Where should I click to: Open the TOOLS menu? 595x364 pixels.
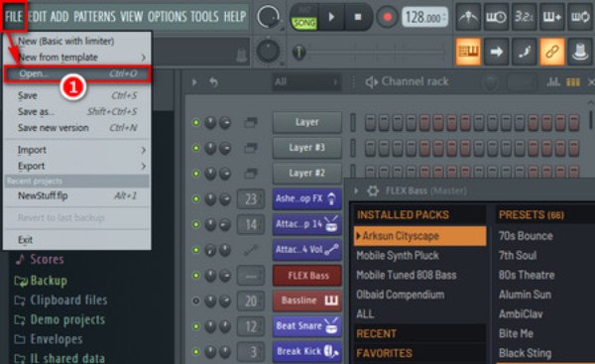(204, 16)
